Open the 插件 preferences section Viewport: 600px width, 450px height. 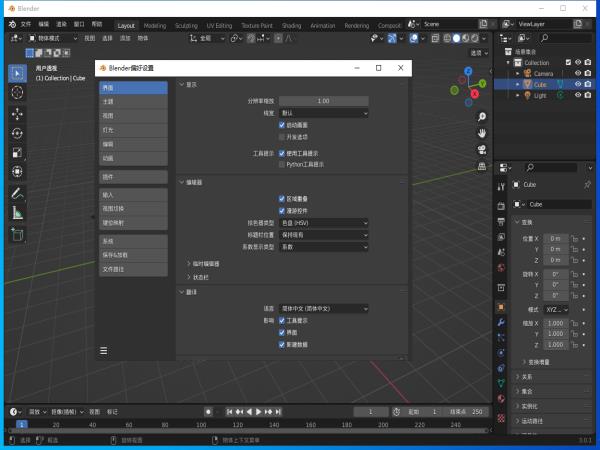point(132,177)
